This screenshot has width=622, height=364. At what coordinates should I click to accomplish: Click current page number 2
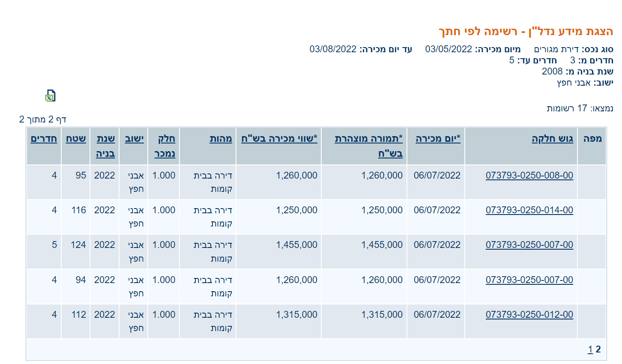coord(598,349)
